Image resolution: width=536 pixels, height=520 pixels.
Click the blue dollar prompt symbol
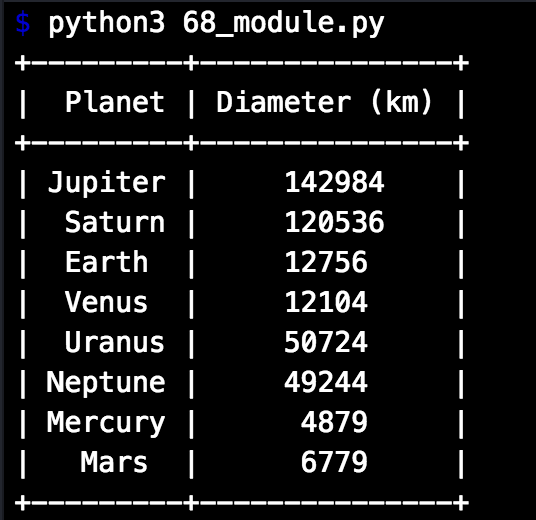pos(23,23)
